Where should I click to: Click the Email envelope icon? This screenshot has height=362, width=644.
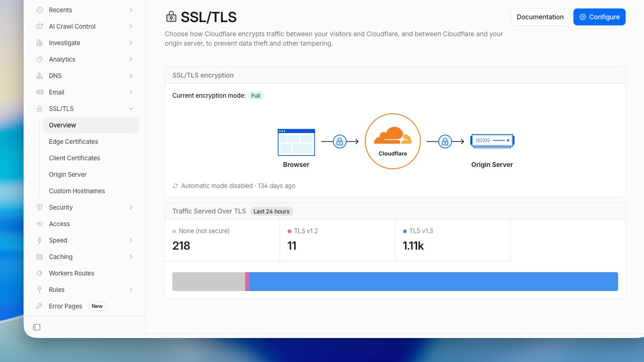40,92
